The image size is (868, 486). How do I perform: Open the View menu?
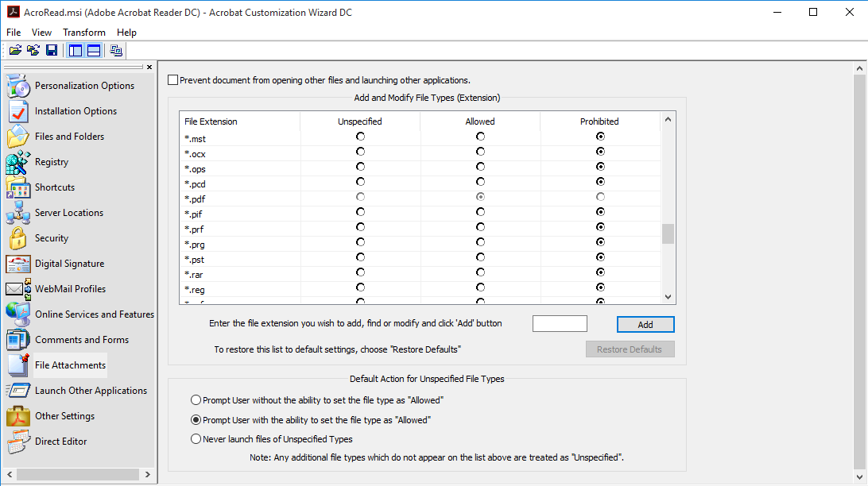pos(41,33)
